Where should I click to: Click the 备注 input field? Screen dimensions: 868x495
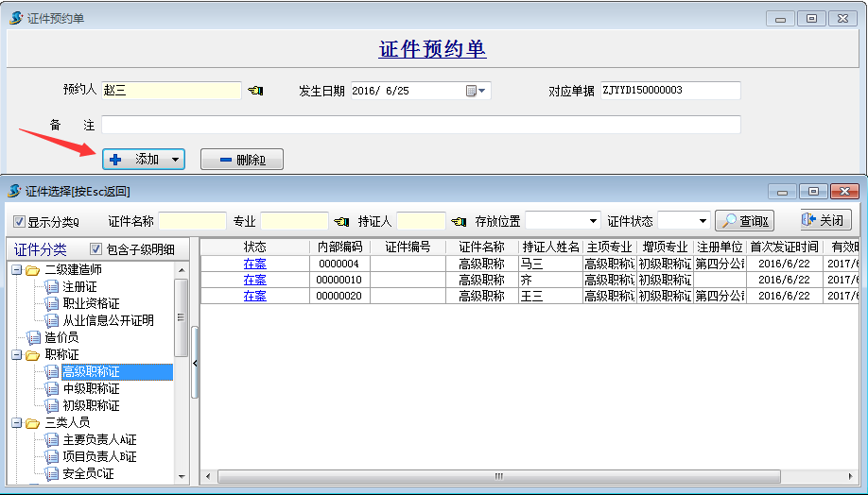[x=421, y=125]
